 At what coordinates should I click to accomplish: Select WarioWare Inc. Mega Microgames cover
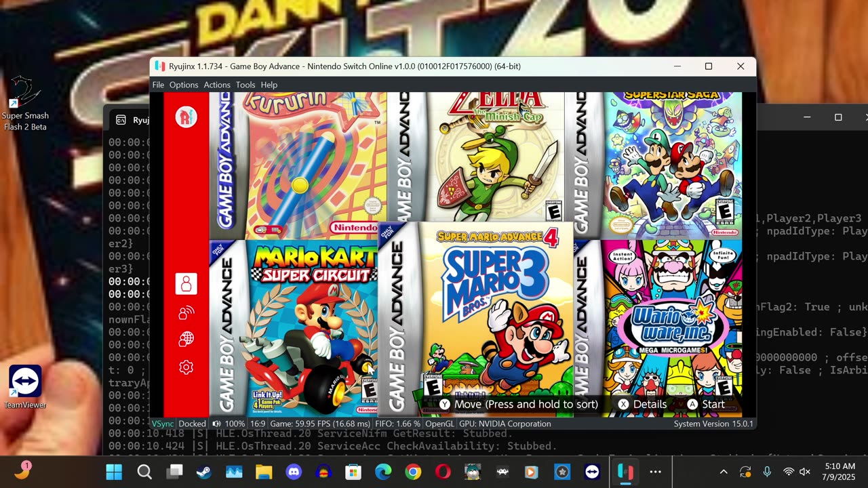tap(658, 328)
